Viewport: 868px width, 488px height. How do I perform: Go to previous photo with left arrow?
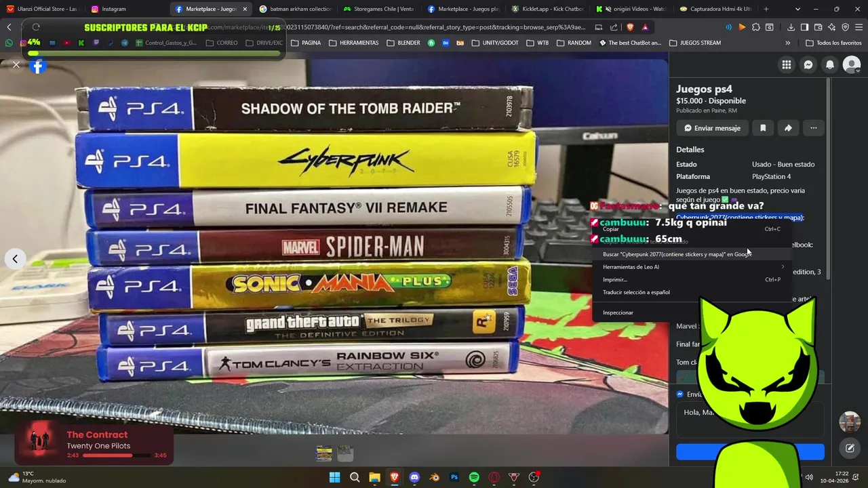(15, 259)
